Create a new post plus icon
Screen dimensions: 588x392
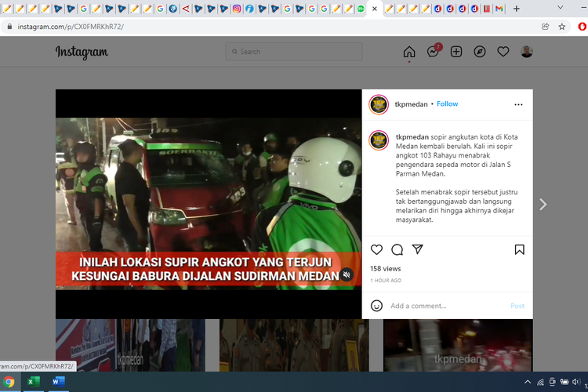[456, 52]
